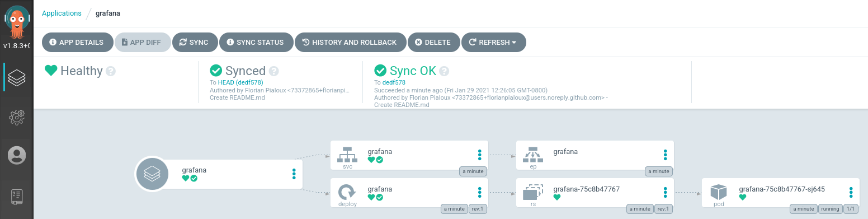Open the HEAD (dedf578) revision link

click(240, 82)
